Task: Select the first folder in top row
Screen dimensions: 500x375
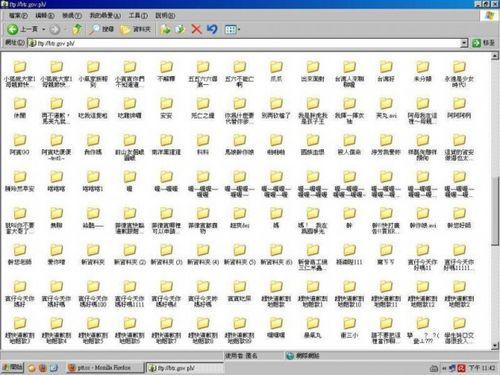Action: pos(20,73)
